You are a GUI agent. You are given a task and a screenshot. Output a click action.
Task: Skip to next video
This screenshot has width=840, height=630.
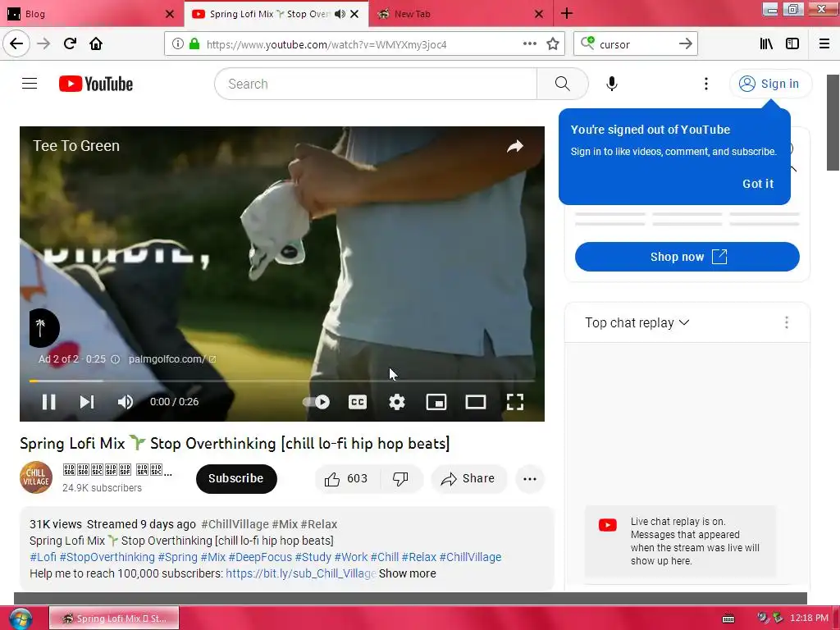pos(87,402)
